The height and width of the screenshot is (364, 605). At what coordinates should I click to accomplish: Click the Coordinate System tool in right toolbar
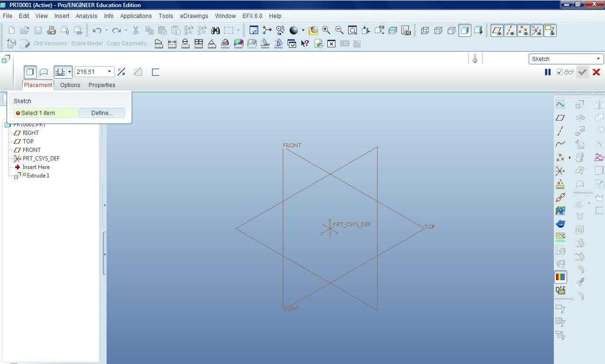[x=560, y=170]
